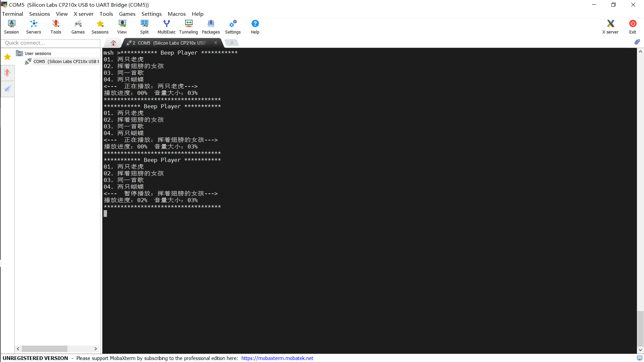Viewport: 644px width, 362px height.
Task: Toggle the favorite sessions star panel
Action: [x=7, y=57]
